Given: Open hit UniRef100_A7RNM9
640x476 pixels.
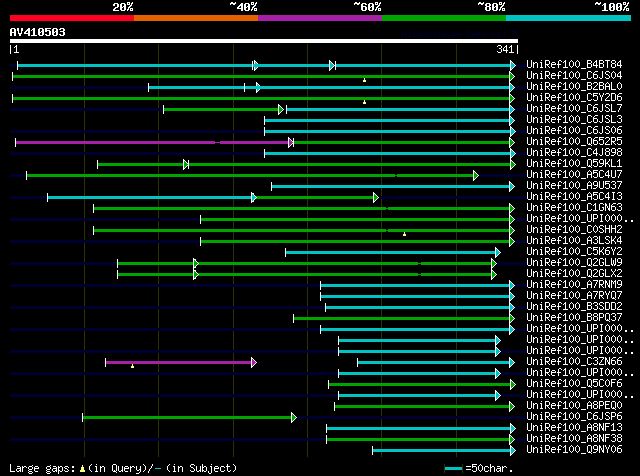Looking at the screenshot, I should pyautogui.click(x=574, y=285).
